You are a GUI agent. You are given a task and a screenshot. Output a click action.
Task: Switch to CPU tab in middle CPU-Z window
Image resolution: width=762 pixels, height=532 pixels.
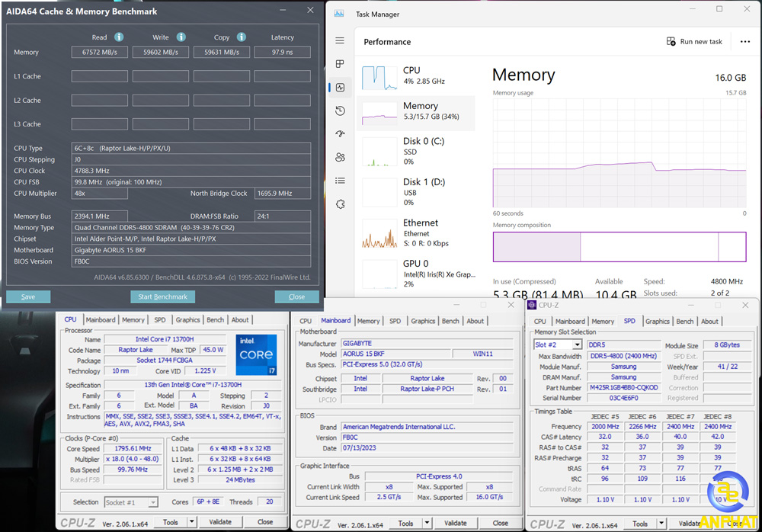[x=306, y=321]
